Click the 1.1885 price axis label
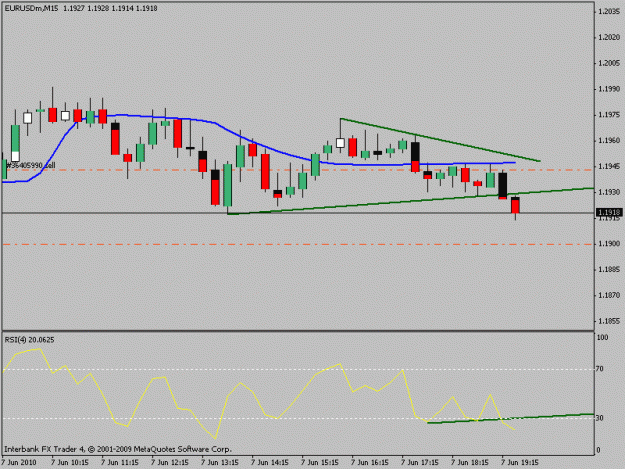625x469 pixels. (x=609, y=269)
